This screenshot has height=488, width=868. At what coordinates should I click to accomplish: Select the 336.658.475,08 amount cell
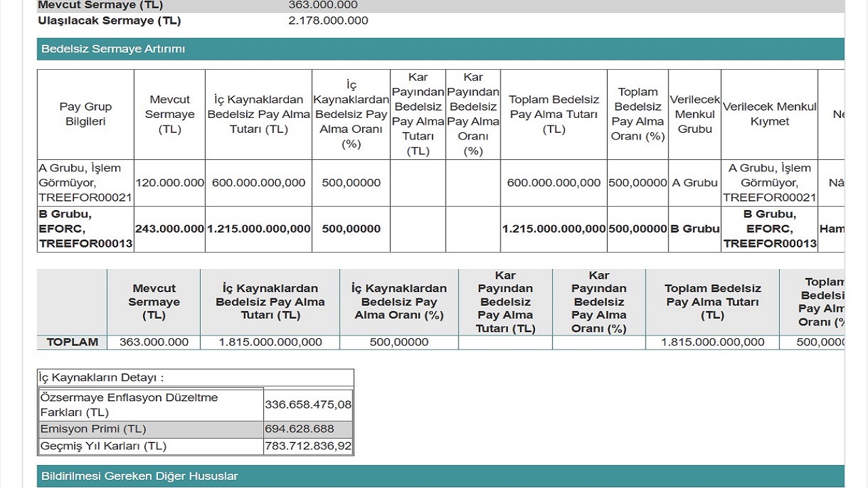[x=309, y=405]
